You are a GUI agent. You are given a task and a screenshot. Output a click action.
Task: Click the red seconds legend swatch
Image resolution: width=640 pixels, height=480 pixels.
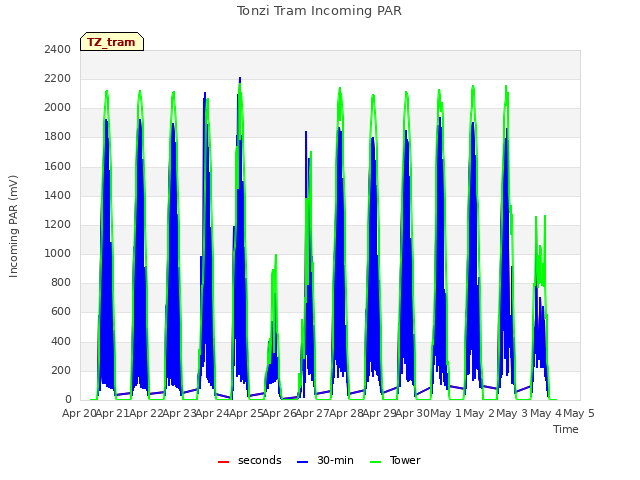(223, 462)
